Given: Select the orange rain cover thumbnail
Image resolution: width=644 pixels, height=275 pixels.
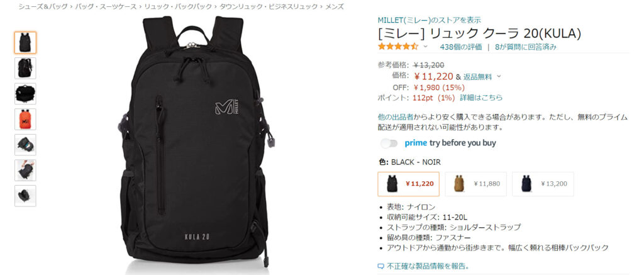Looking at the screenshot, I should click(25, 119).
